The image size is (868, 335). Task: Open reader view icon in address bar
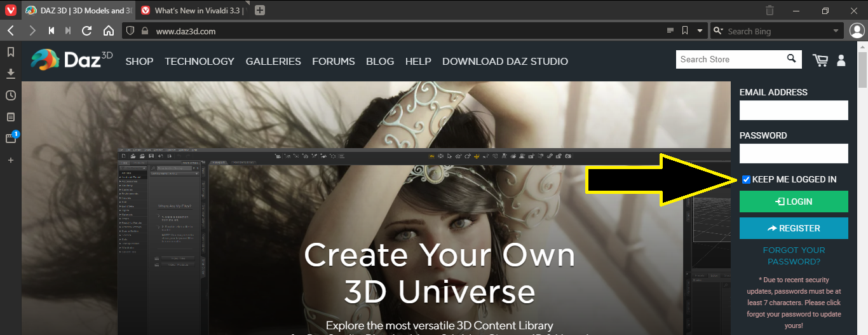tap(670, 31)
